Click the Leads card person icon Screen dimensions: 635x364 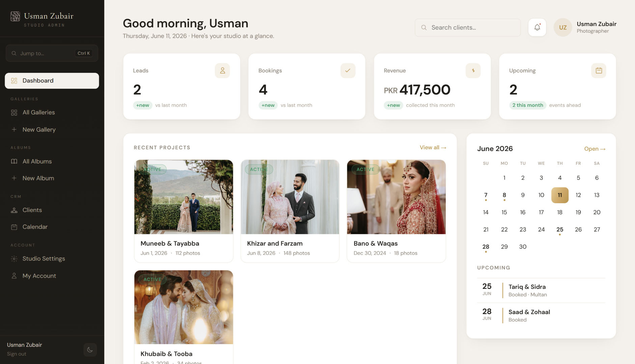tap(222, 70)
